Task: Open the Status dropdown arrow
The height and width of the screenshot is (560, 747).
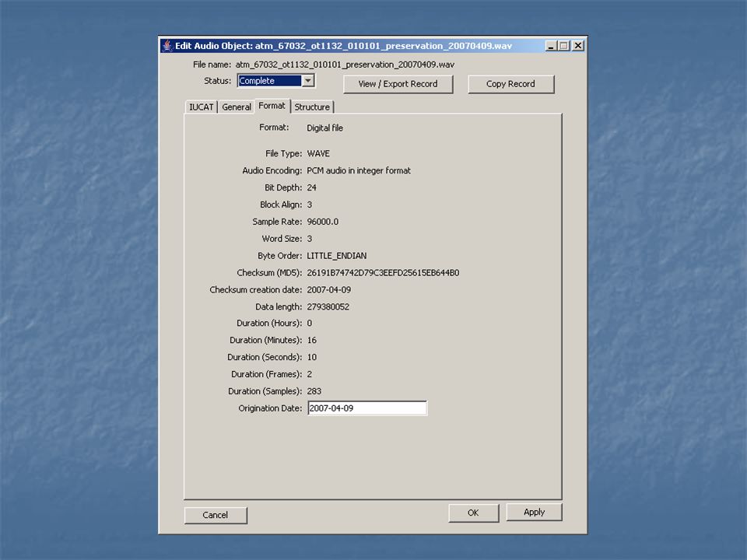Action: (308, 81)
